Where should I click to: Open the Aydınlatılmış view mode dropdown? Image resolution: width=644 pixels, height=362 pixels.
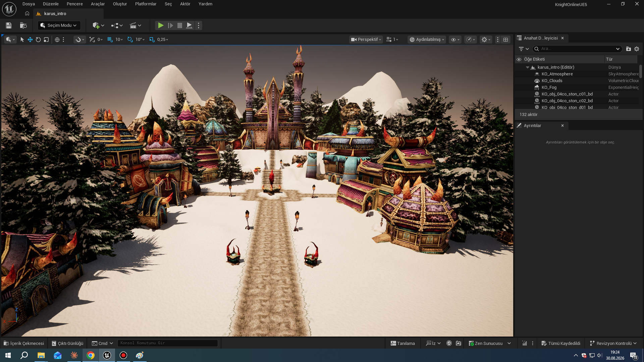[x=427, y=40]
